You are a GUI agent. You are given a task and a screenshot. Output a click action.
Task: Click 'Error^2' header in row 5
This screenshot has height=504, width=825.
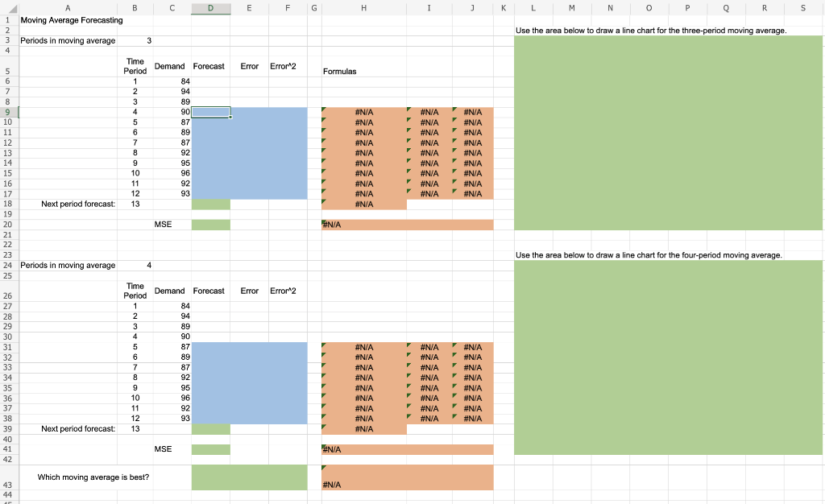tap(283, 66)
